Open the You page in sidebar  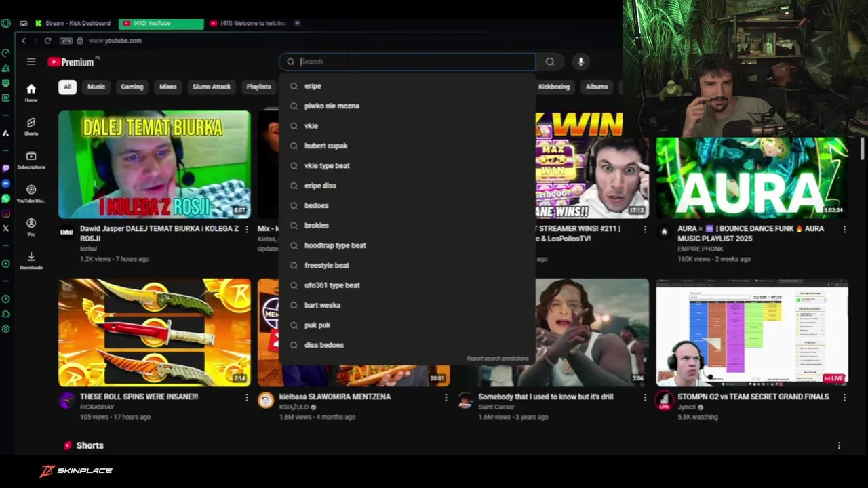click(x=31, y=227)
